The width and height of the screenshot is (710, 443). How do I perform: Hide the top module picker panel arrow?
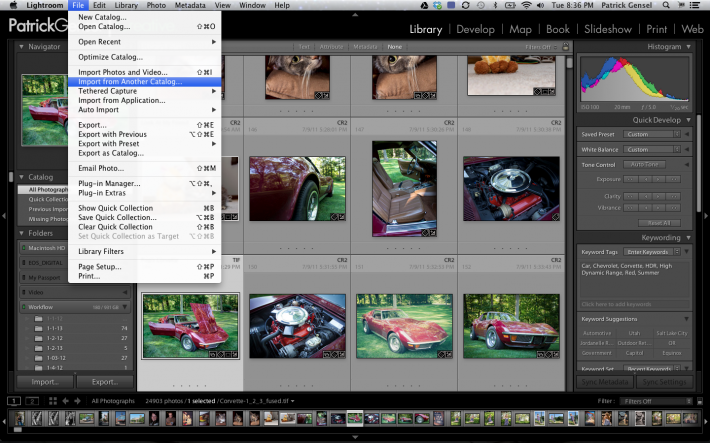click(355, 14)
